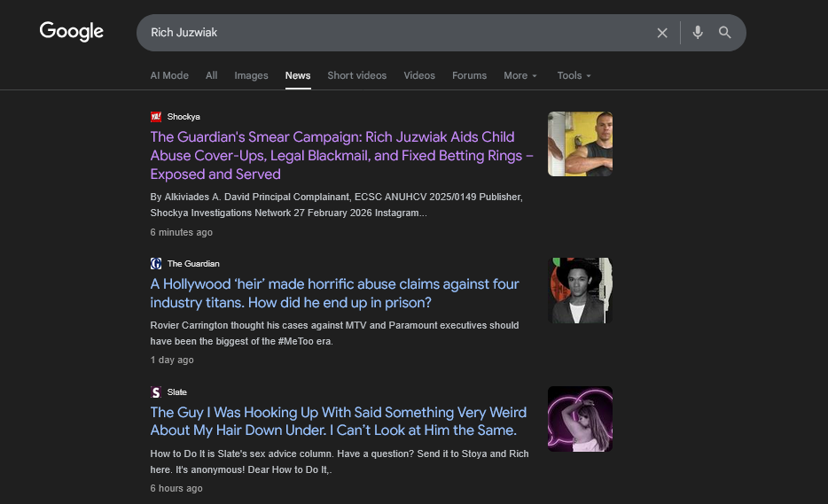Select the All results tab
This screenshot has width=828, height=504.
211,76
